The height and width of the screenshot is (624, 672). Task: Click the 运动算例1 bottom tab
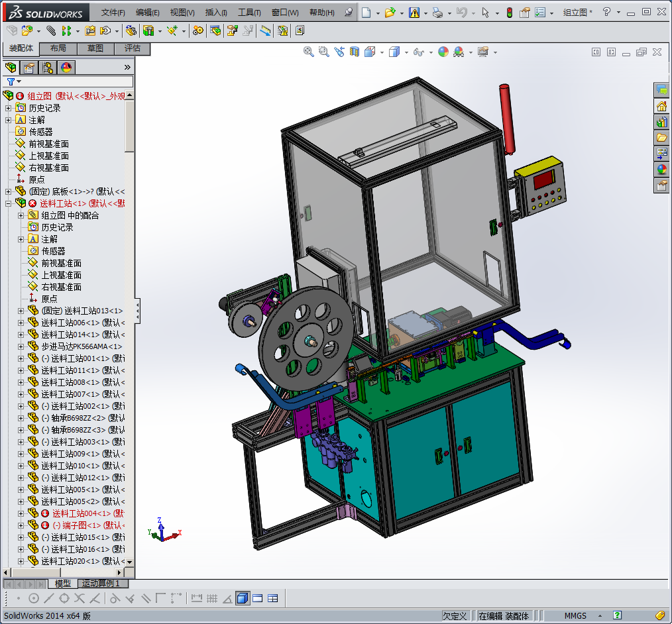coord(101,584)
